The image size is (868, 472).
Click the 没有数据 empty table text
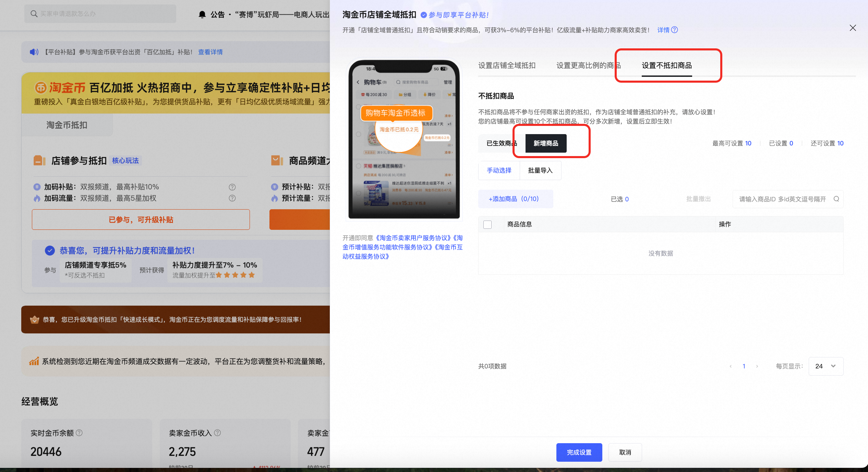click(661, 253)
